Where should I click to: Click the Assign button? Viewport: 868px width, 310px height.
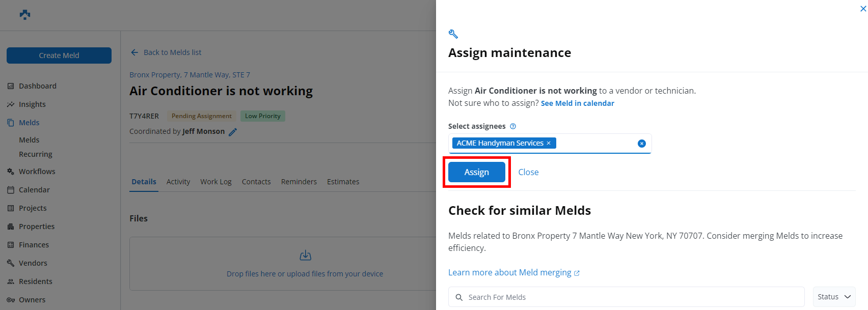[476, 172]
